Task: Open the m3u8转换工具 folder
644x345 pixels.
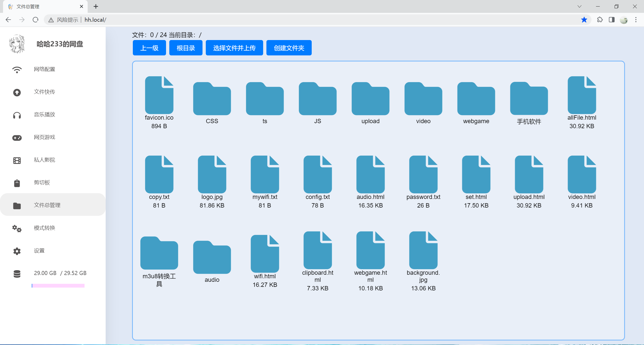Action: (159, 253)
